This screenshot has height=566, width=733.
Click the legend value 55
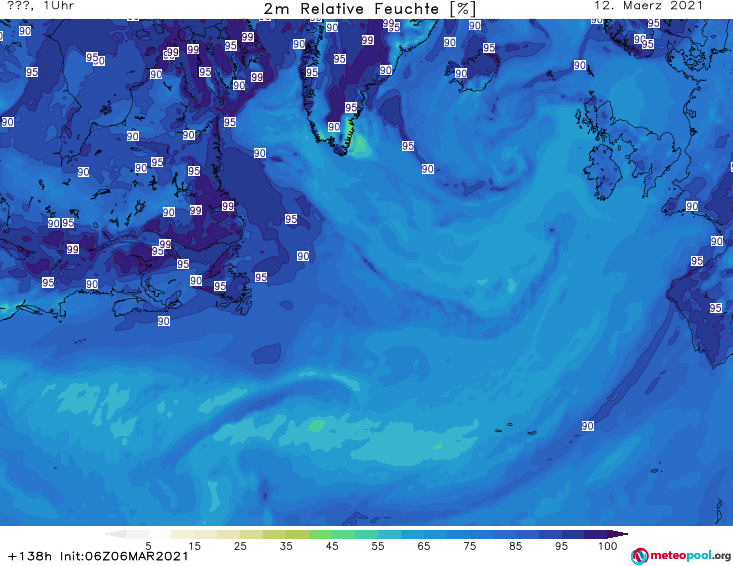pyautogui.click(x=378, y=546)
